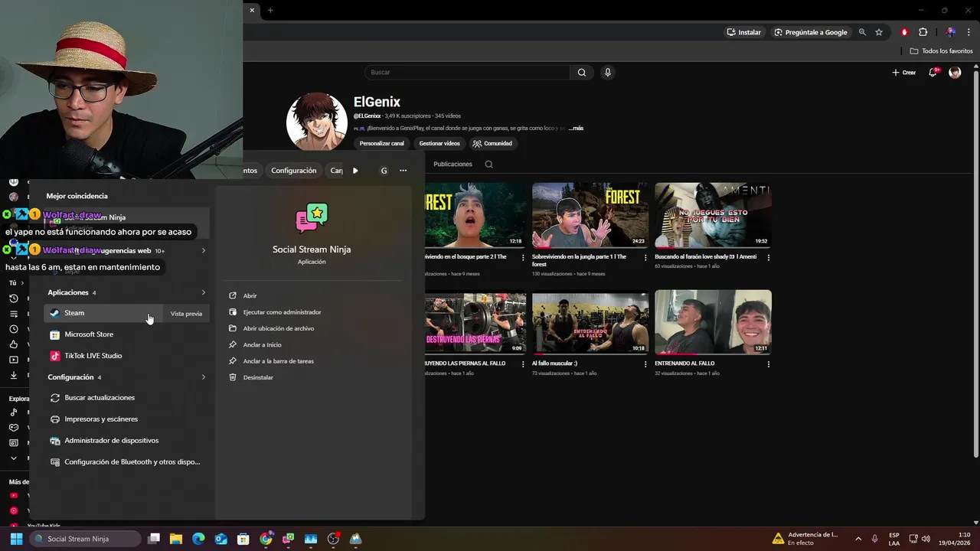Expand the Configuración results section

[x=204, y=377]
